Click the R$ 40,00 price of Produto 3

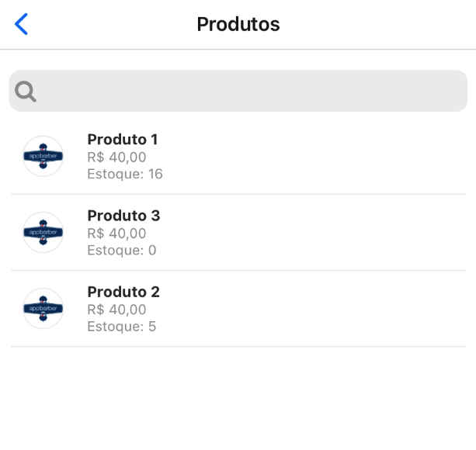pyautogui.click(x=116, y=233)
